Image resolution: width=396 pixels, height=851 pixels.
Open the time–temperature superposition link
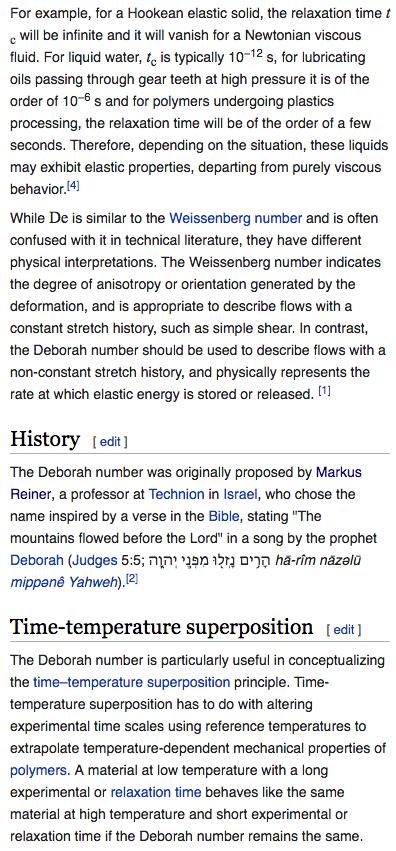(131, 682)
